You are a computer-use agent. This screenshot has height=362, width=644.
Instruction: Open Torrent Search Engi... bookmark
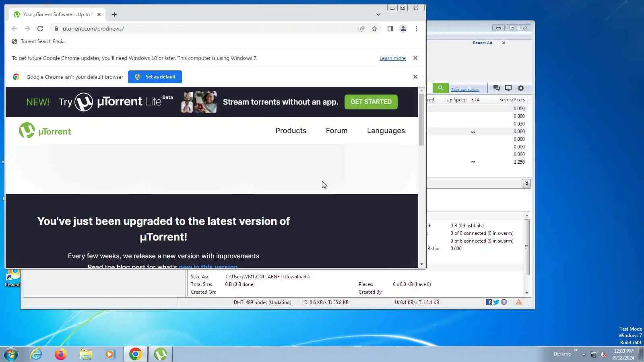(x=39, y=41)
